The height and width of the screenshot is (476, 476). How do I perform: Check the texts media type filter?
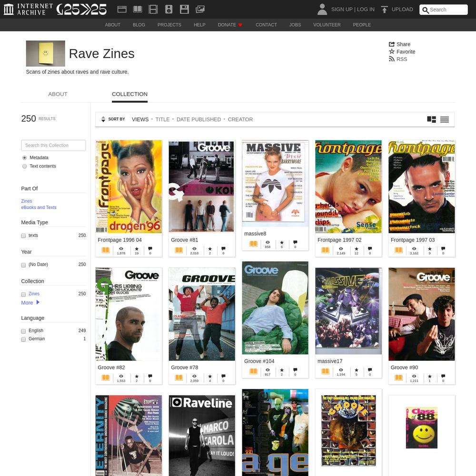pyautogui.click(x=23, y=236)
